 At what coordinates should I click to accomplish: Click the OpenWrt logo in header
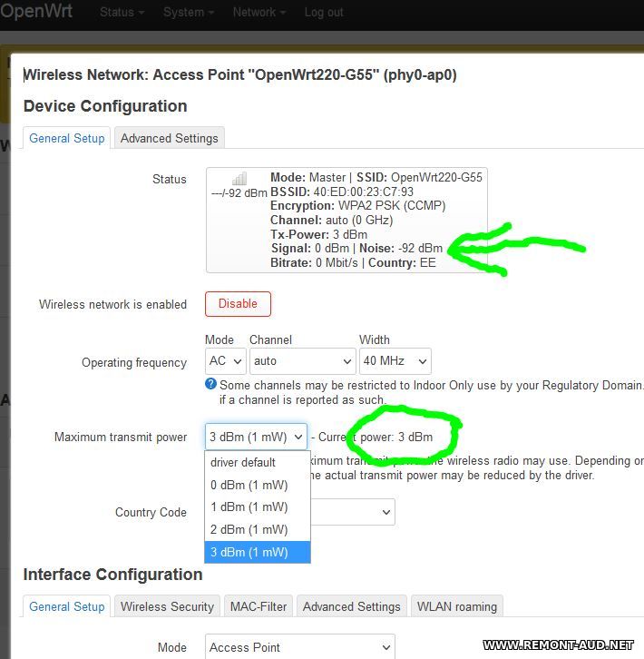coord(36,12)
